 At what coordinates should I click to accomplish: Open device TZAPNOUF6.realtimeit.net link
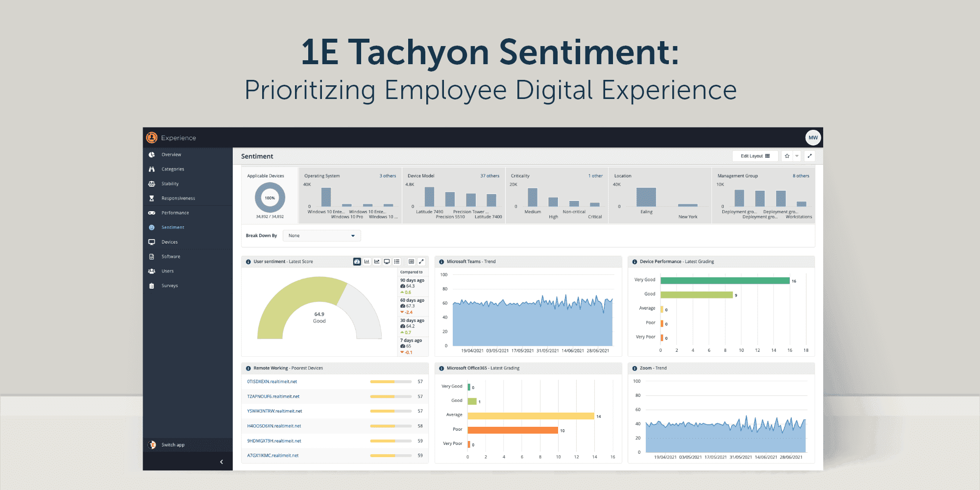tap(273, 396)
